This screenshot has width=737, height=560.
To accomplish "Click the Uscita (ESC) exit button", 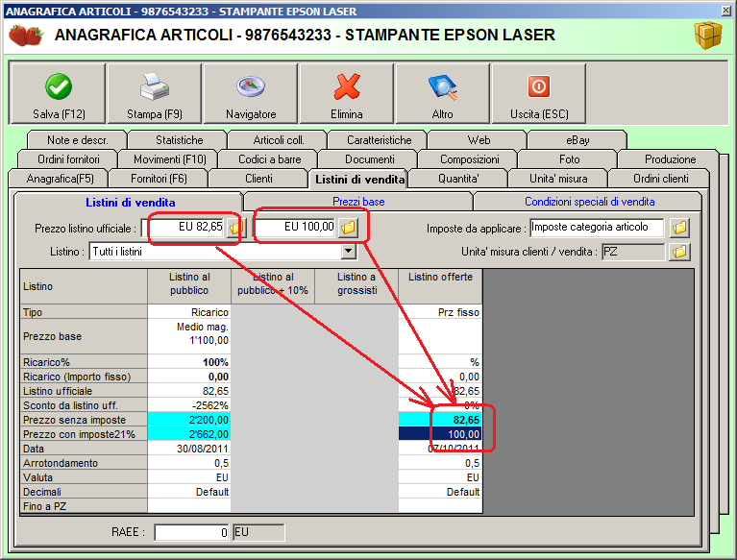I will pos(539,93).
